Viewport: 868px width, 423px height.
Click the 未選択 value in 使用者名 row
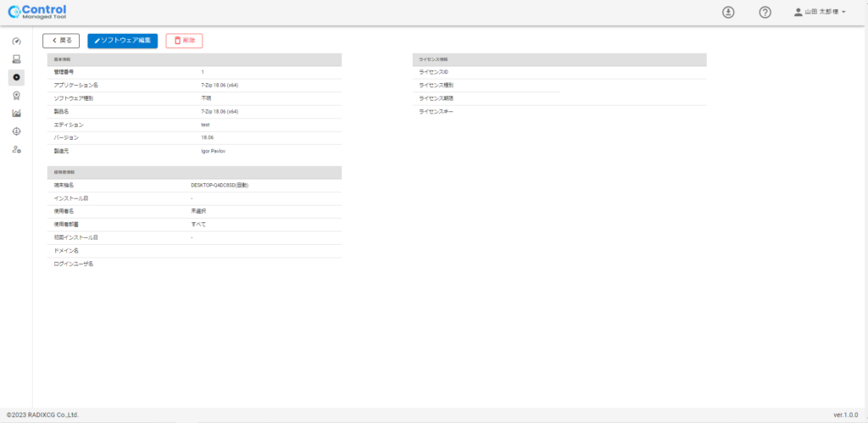click(198, 212)
